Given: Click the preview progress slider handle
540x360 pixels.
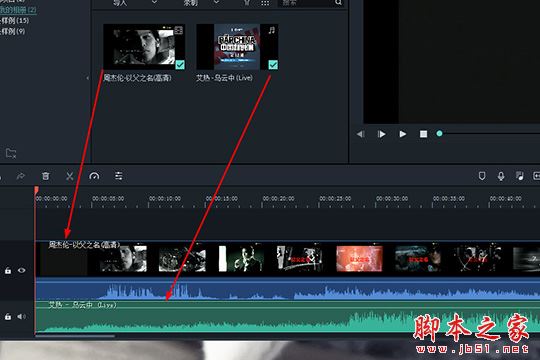Looking at the screenshot, I should [439, 133].
